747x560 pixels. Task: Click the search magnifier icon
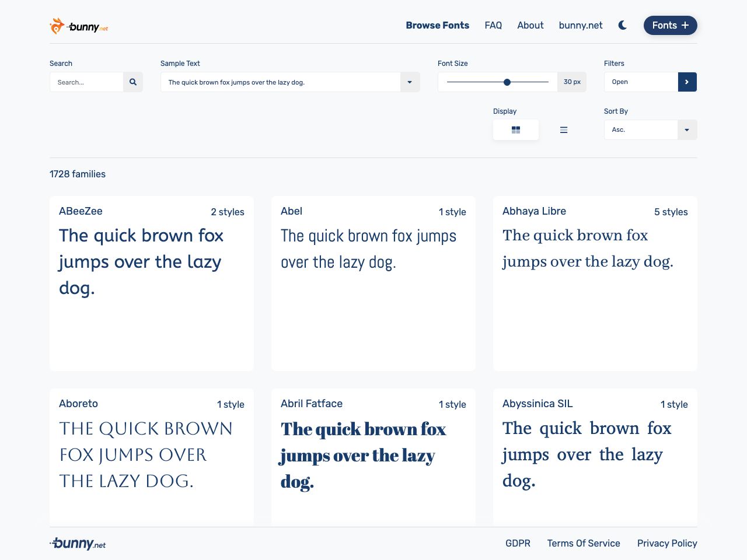pos(132,82)
